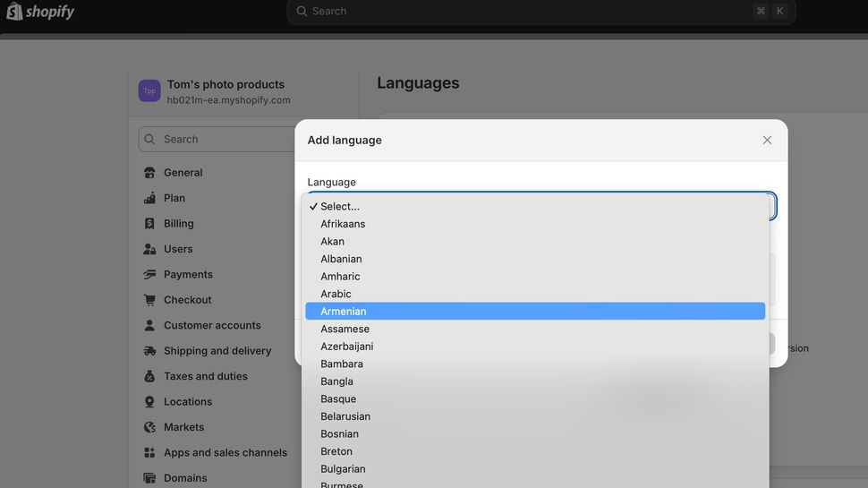Go to Taxes and duties settings

pos(206,377)
